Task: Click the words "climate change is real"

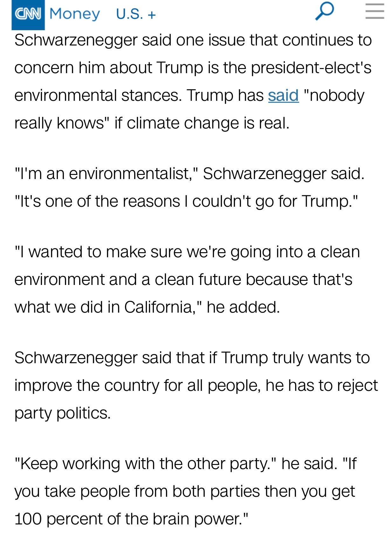Action: coord(208,123)
